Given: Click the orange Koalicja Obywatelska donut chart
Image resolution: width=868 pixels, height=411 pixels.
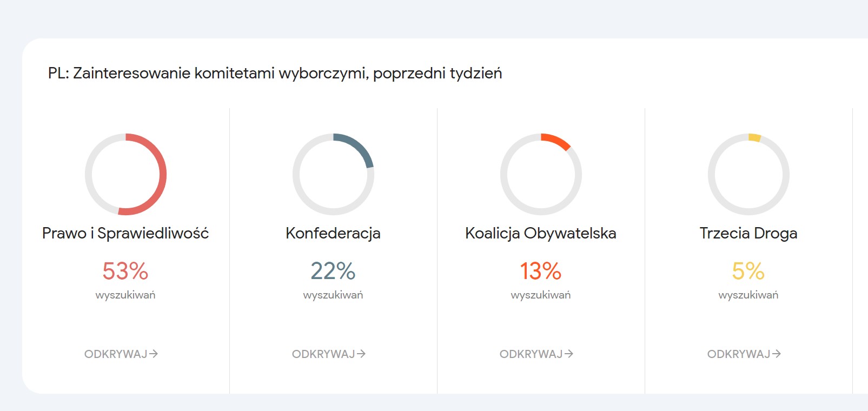Looking at the screenshot, I should click(541, 174).
